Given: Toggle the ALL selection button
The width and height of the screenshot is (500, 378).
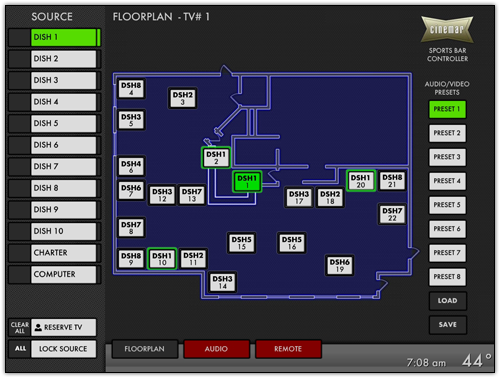Looking at the screenshot, I should point(20,349).
